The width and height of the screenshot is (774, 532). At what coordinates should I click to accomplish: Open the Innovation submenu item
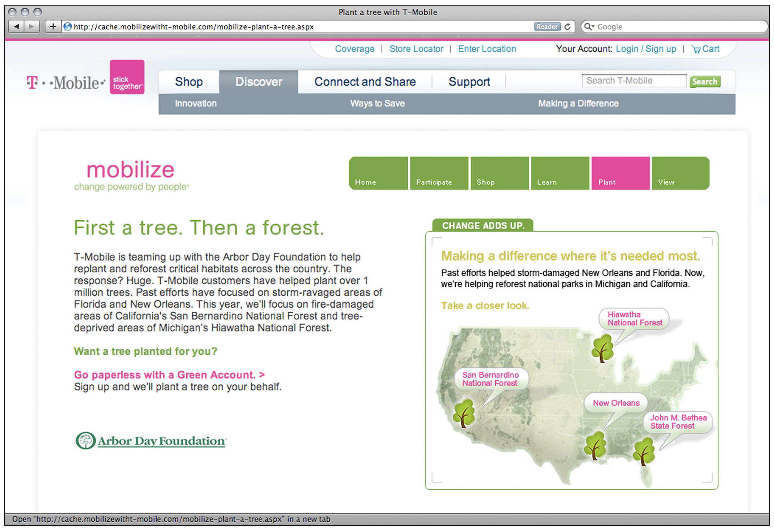(x=196, y=103)
